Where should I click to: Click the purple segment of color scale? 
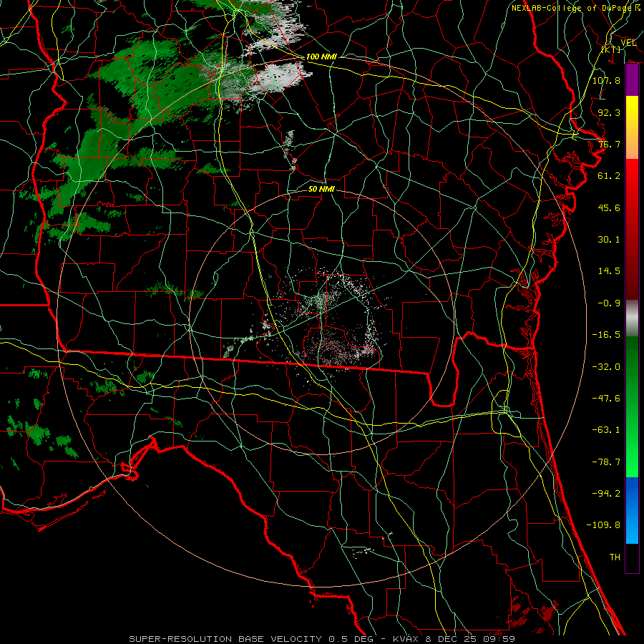click(632, 80)
